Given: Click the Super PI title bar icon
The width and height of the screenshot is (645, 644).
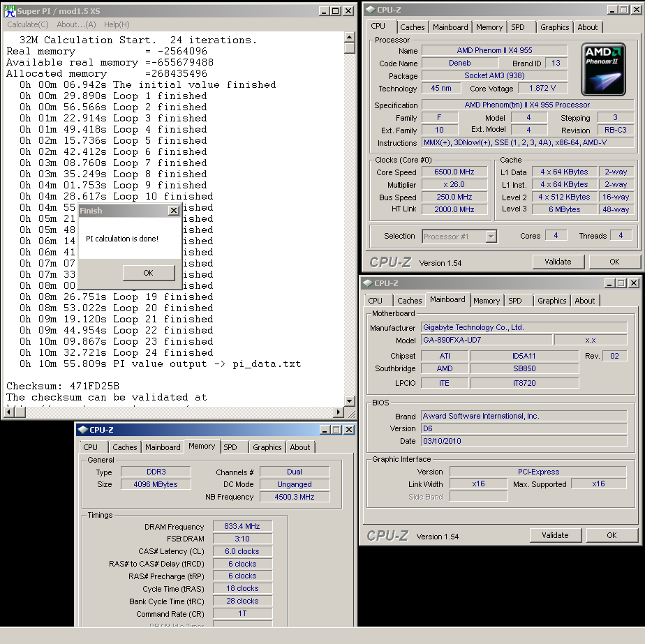Looking at the screenshot, I should [10, 10].
